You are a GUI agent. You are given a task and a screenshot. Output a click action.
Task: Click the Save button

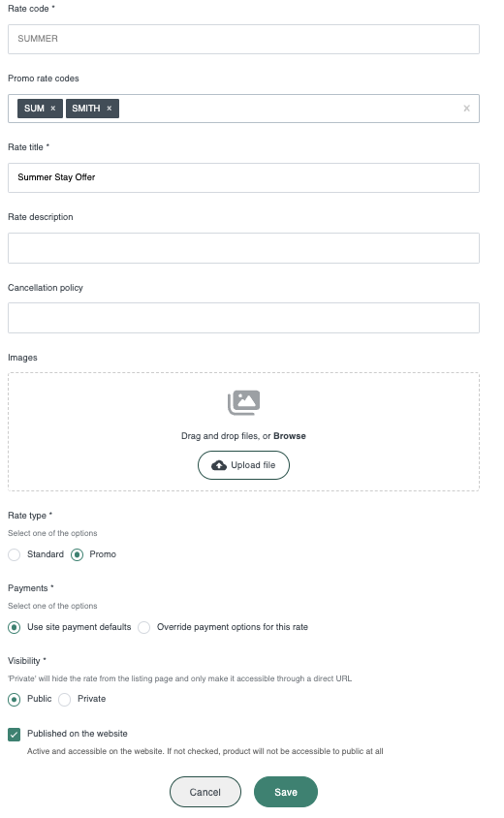286,792
